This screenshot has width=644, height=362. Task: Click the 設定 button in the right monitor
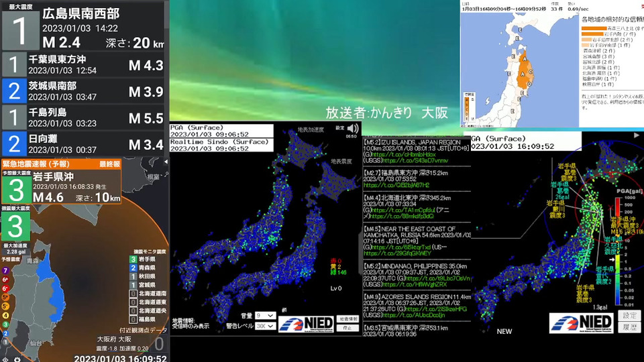point(629,315)
